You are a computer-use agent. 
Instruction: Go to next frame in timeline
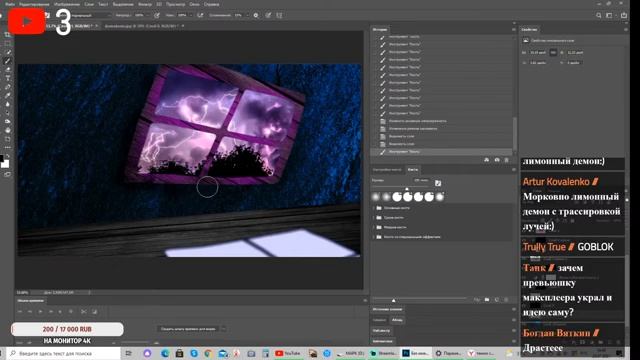51,311
